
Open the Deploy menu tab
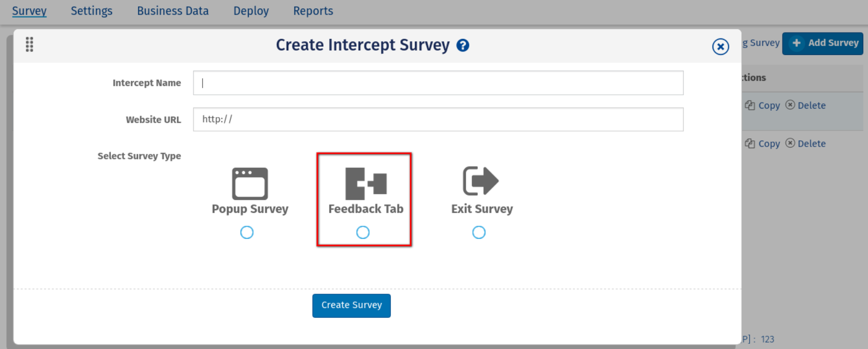pyautogui.click(x=251, y=11)
